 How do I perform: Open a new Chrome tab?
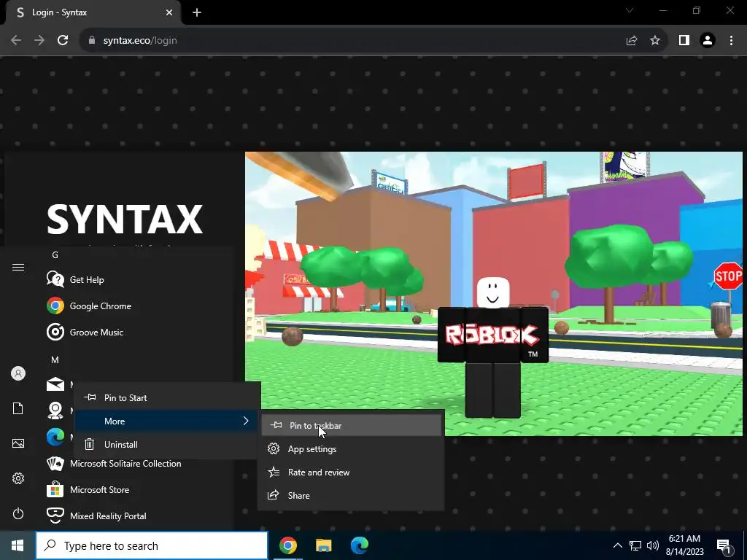[x=197, y=12]
